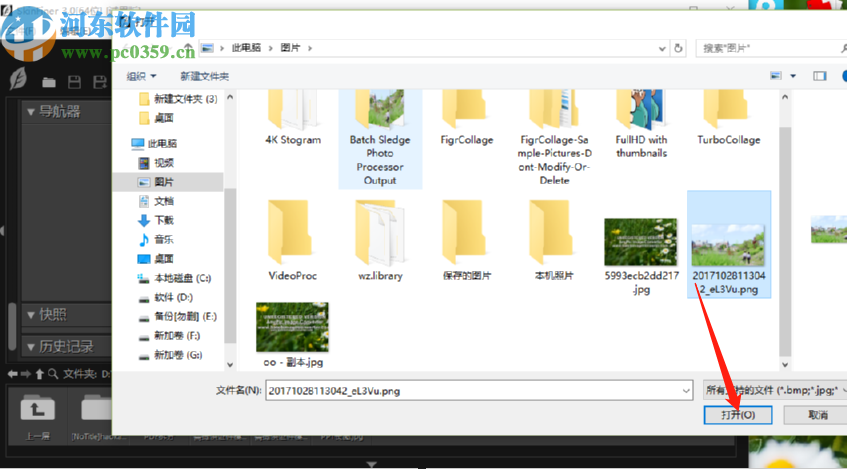Click the open folder icon in the app toolbar

49,82
